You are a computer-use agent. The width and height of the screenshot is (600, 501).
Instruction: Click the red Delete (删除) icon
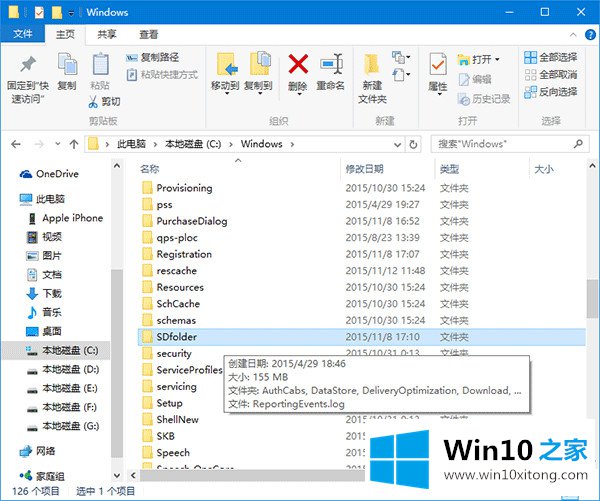[298, 64]
